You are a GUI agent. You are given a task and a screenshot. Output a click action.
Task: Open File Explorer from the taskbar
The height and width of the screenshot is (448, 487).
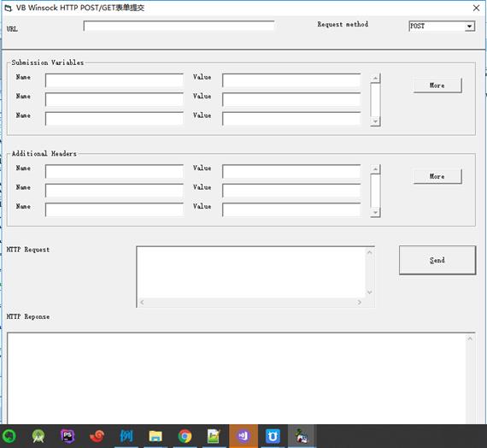coord(155,436)
